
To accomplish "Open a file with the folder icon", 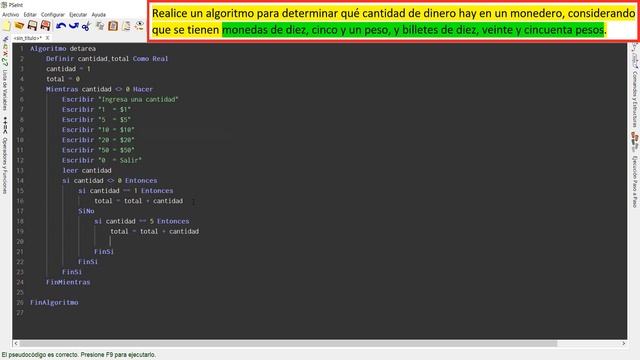I will pos(19,26).
